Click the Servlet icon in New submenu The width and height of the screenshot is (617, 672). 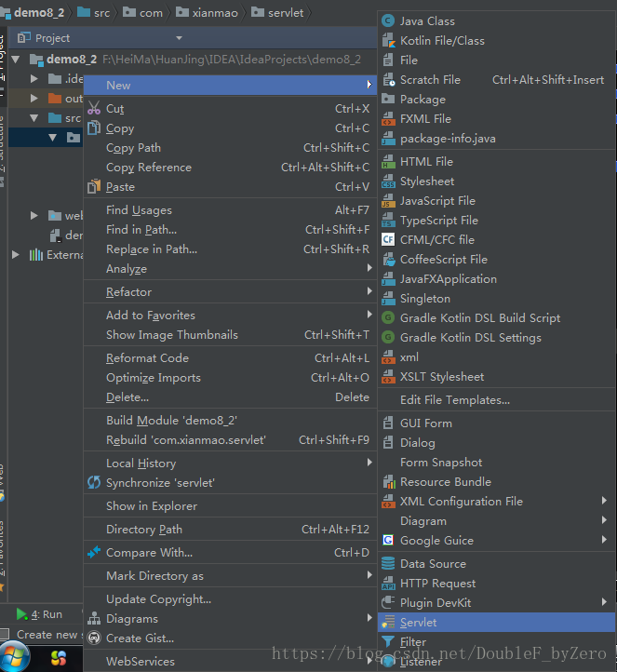click(x=388, y=622)
